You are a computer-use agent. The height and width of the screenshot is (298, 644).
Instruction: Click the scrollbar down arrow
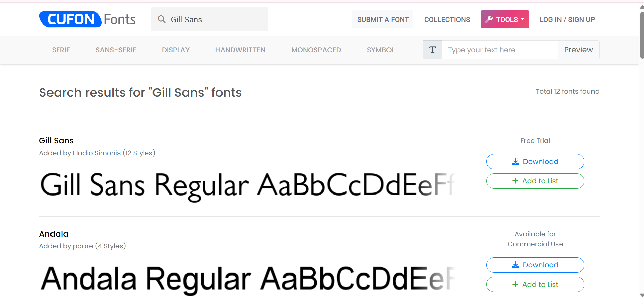click(641, 295)
